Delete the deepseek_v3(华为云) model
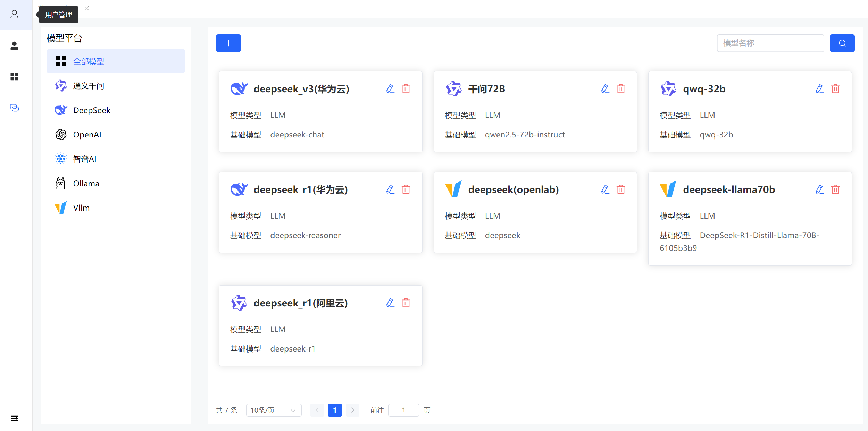This screenshot has width=868, height=431. click(406, 89)
